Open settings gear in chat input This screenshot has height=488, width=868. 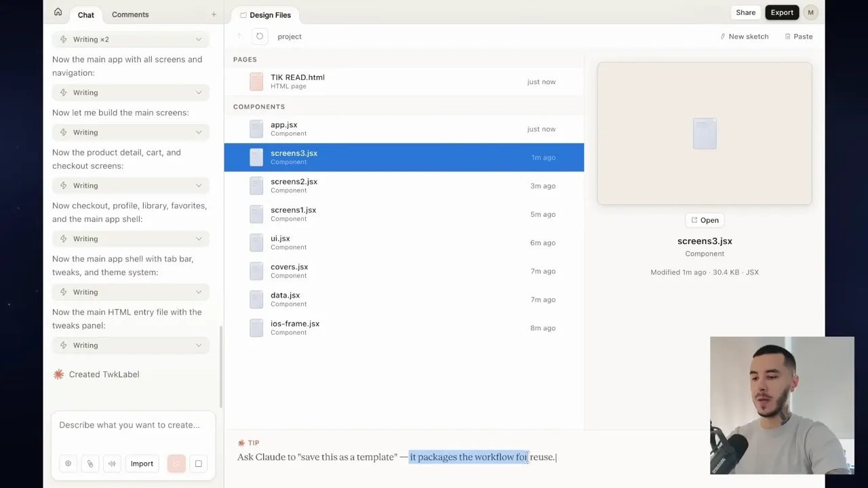pos(68,464)
